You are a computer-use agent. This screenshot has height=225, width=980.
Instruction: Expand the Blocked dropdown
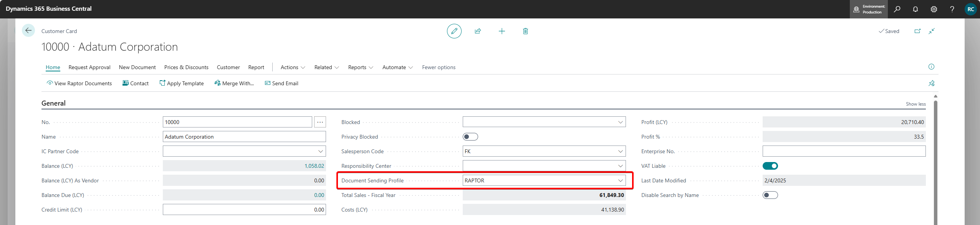[x=620, y=122]
